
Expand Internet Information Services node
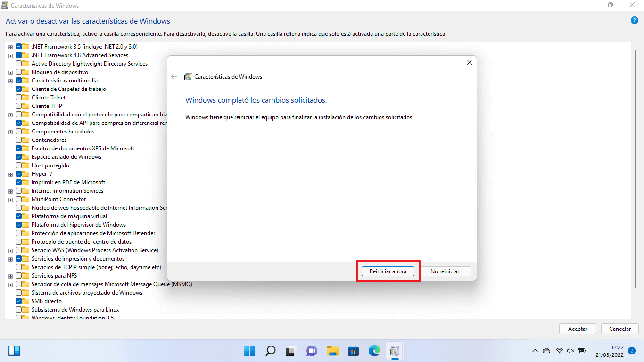tap(10, 191)
